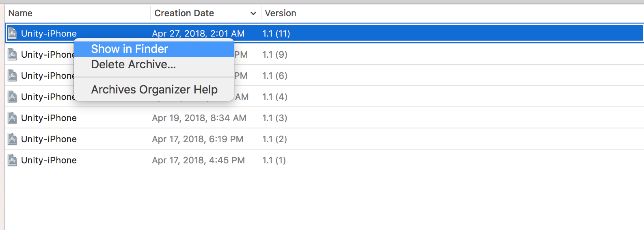This screenshot has height=230, width=644.
Task: Click version 1.1 (9) row cell
Action: (275, 54)
